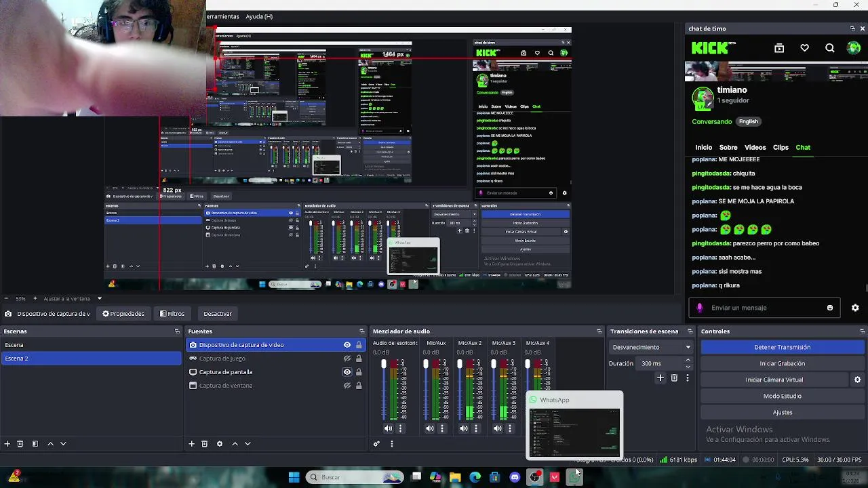Open the search magnifier in the Kick chat header
The height and width of the screenshot is (488, 868).
[830, 48]
